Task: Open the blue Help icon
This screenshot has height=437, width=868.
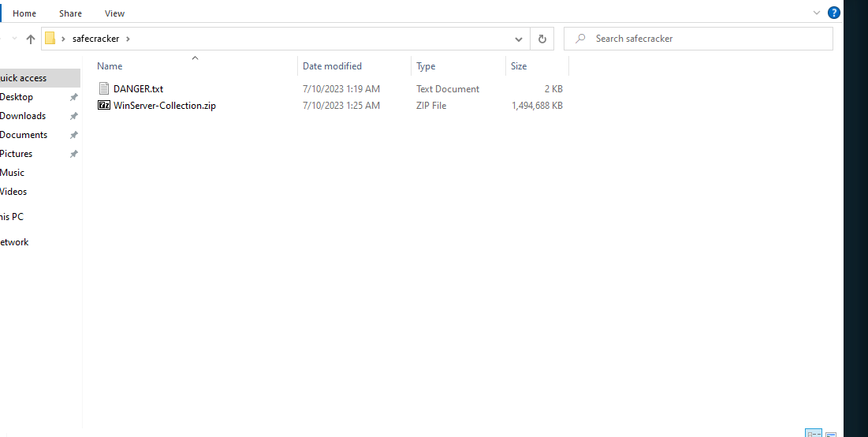Action: tap(833, 13)
